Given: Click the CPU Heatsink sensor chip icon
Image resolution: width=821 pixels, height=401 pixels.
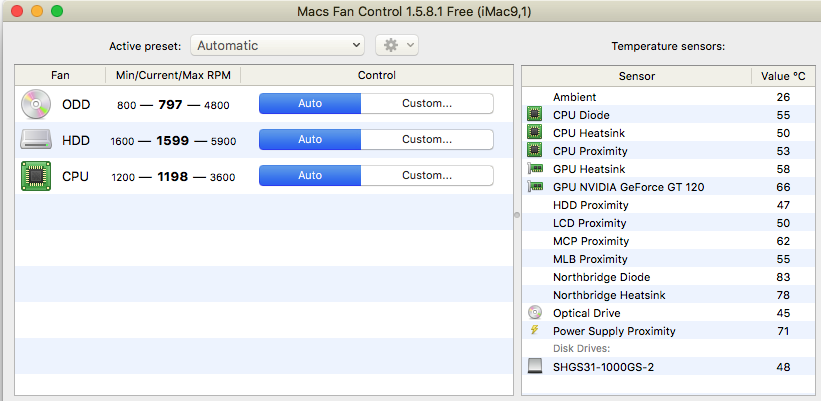Looking at the screenshot, I should [x=535, y=132].
